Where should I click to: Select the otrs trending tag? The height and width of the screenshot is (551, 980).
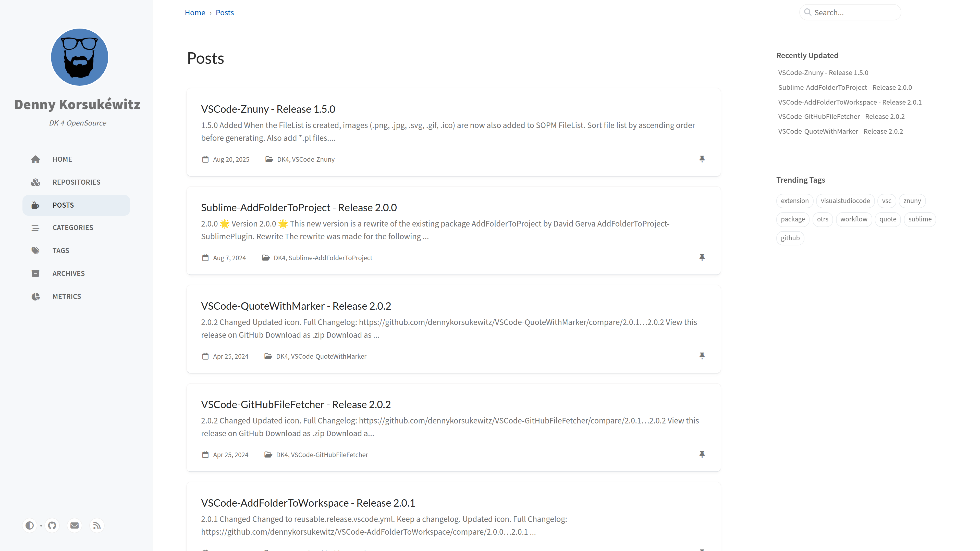click(x=823, y=219)
